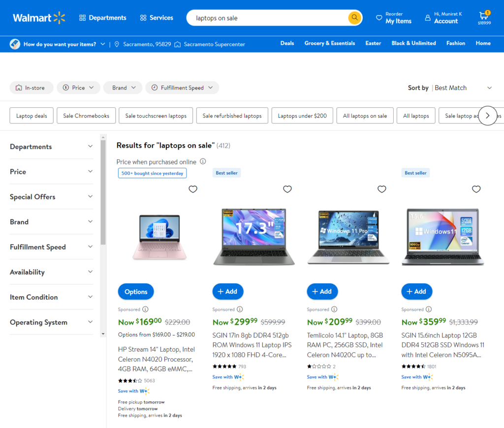The image size is (504, 428).
Task: Expand the Special Offers sidebar section
Action: [x=51, y=197]
